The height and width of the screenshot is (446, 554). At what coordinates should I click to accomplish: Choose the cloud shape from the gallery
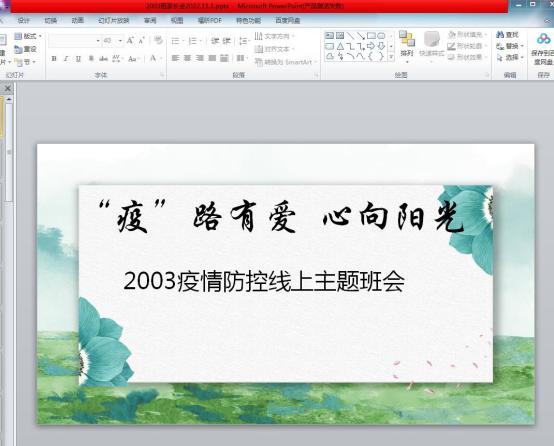coord(330,57)
